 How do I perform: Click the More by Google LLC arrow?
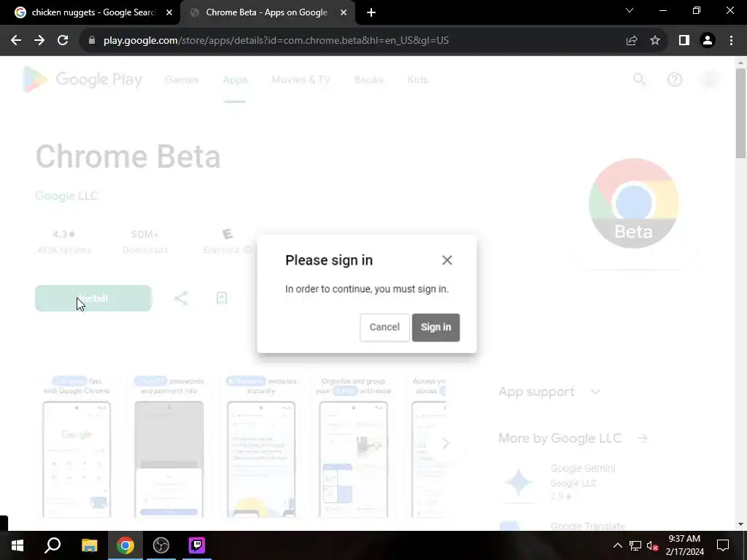point(643,438)
